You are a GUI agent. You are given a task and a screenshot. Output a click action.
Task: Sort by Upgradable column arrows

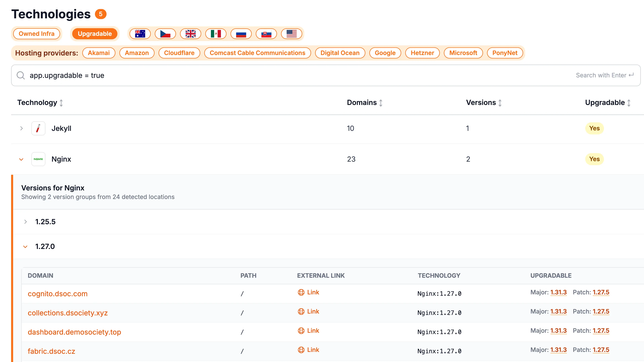point(629,103)
